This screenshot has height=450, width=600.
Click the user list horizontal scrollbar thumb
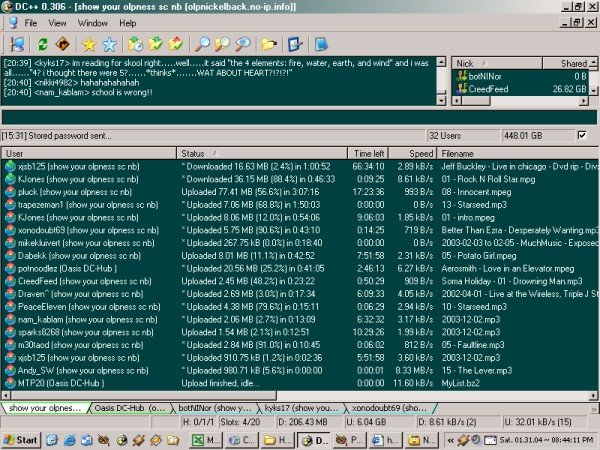(476, 101)
